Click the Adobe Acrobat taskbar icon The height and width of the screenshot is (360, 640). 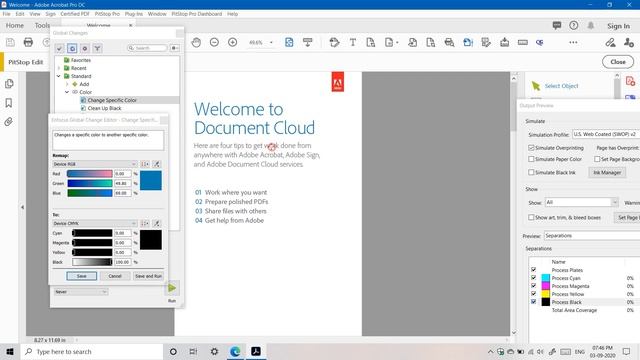coord(256,351)
